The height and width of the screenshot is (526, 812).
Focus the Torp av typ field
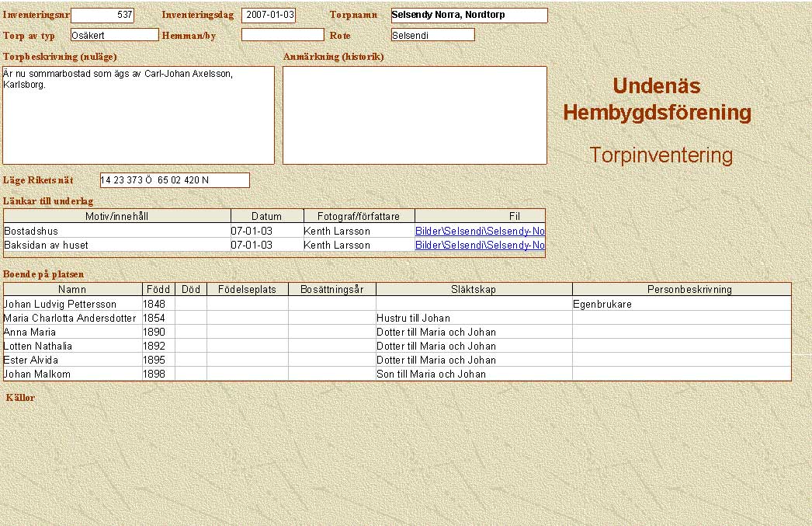[114, 35]
